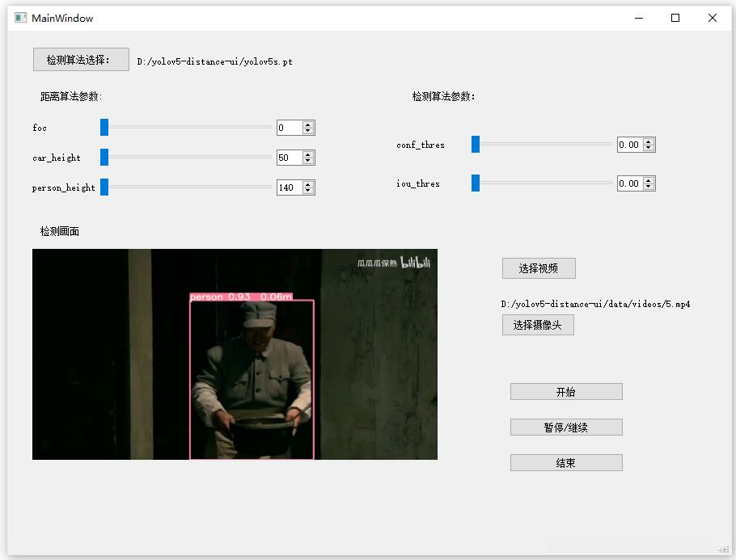Start detection with 开始 button
736x560 pixels.
tap(566, 392)
